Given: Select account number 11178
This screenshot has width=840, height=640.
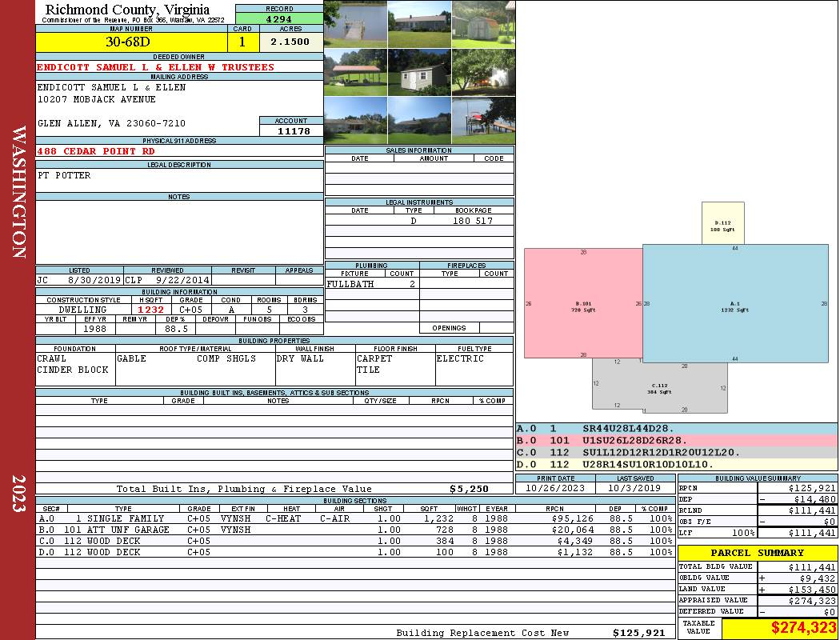Looking at the screenshot, I should pos(294,130).
